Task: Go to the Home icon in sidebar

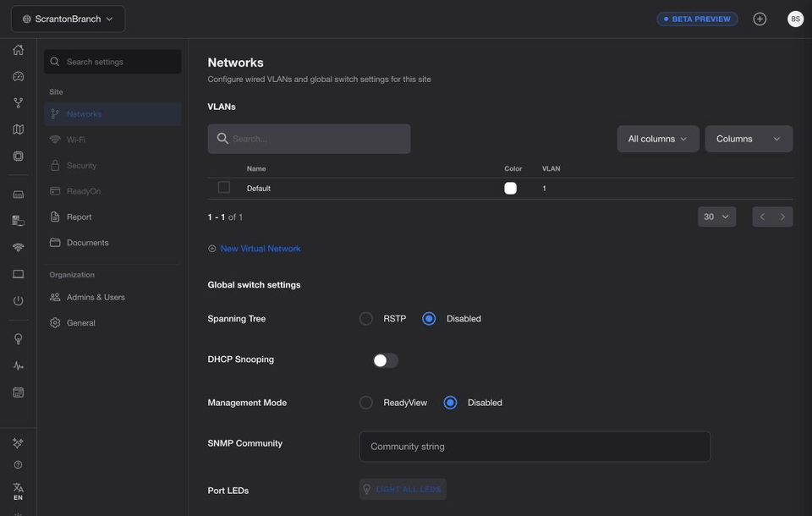Action: tap(18, 50)
